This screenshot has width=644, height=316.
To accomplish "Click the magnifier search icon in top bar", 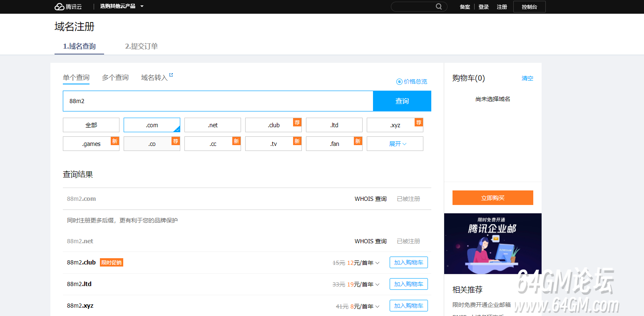I will (x=439, y=7).
